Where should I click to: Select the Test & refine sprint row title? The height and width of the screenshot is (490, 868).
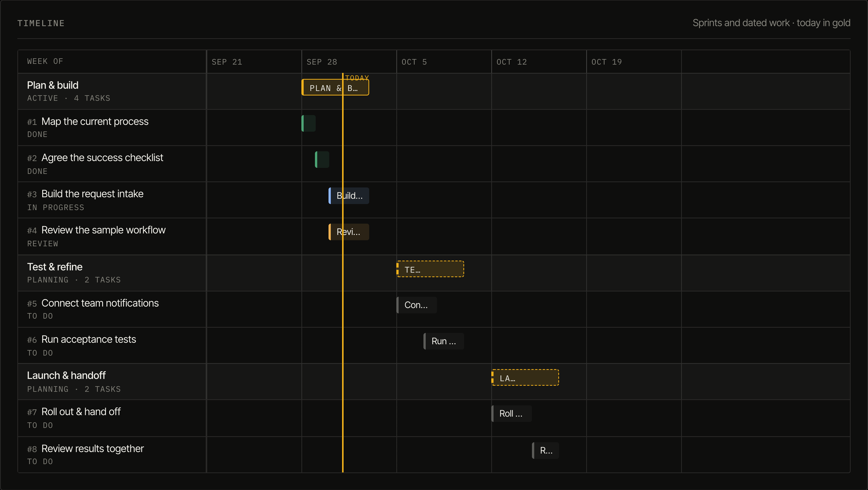pyautogui.click(x=55, y=267)
